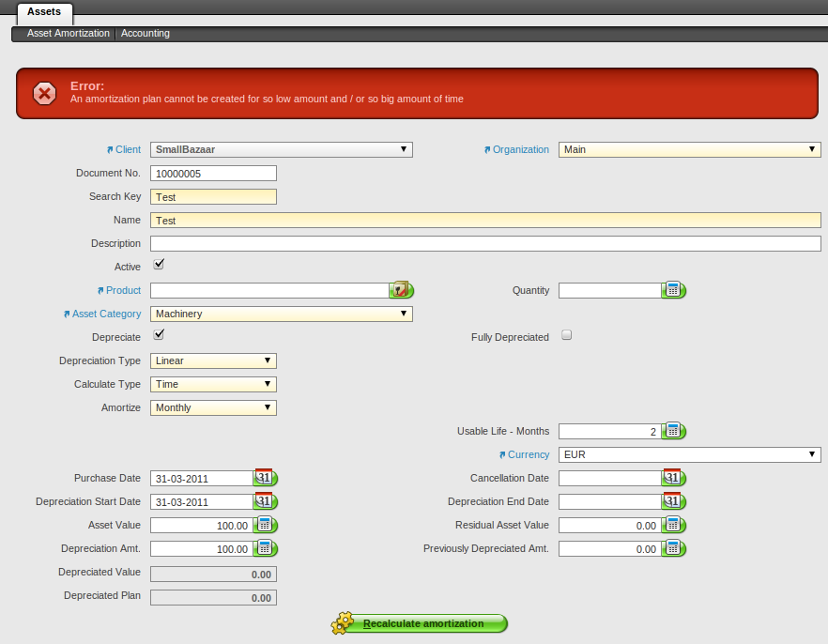Open the Product search selector icon
This screenshot has height=644, width=828.
pyautogui.click(x=401, y=290)
